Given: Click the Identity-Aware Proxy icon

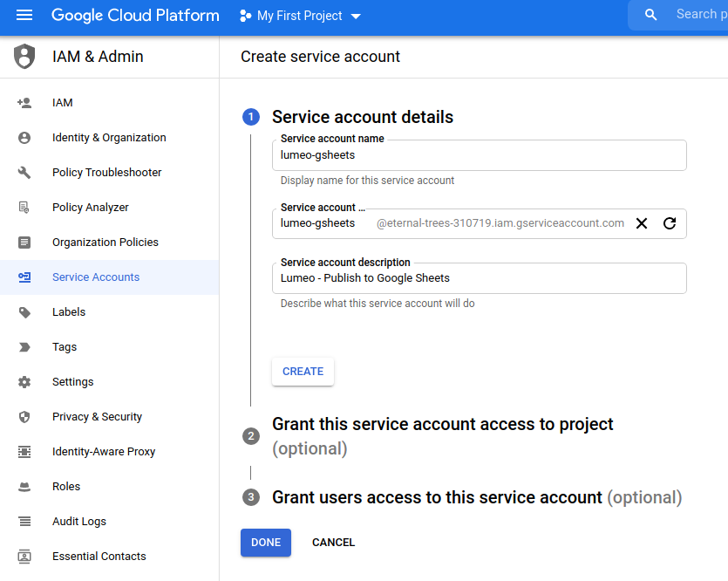Looking at the screenshot, I should [x=24, y=451].
